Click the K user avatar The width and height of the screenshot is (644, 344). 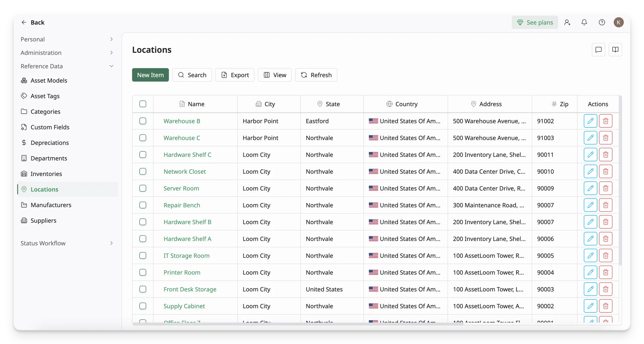coord(619,22)
